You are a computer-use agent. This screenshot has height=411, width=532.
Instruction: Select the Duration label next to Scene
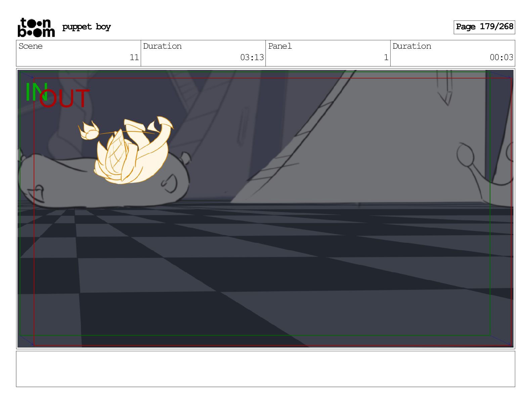(x=163, y=46)
